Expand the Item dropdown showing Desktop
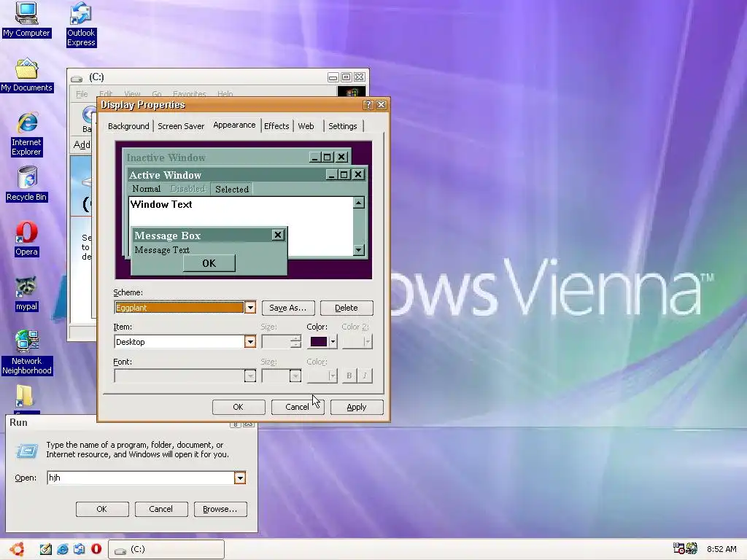The height and width of the screenshot is (560, 747). tap(250, 342)
